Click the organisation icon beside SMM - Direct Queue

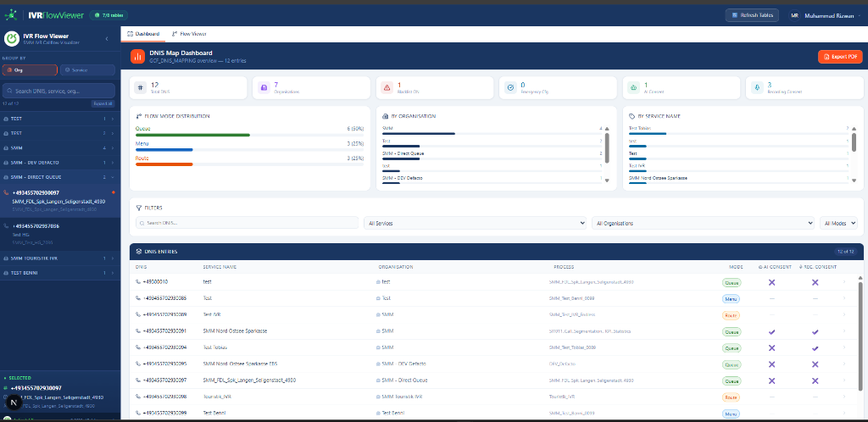coord(378,380)
